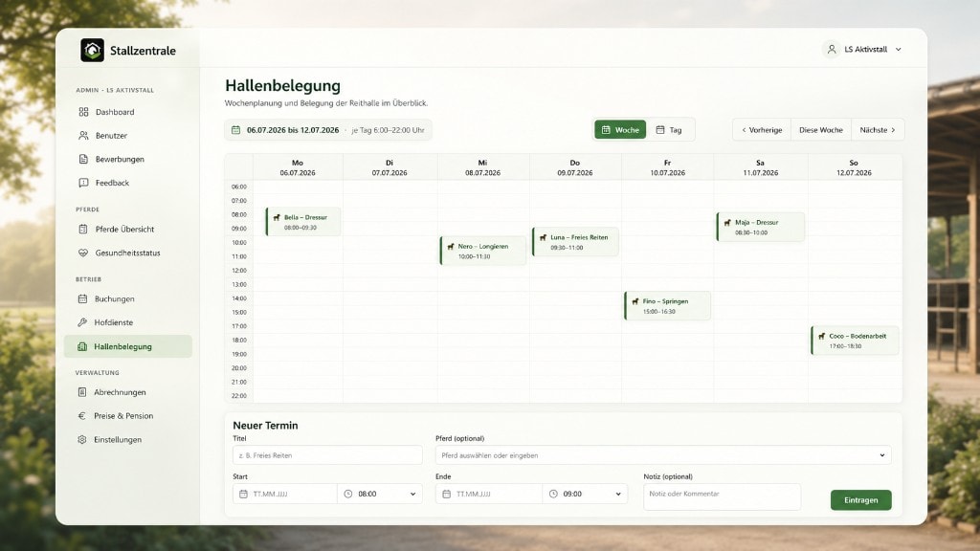Image resolution: width=980 pixels, height=551 pixels.
Task: Go to Nächste week
Action: (x=878, y=130)
